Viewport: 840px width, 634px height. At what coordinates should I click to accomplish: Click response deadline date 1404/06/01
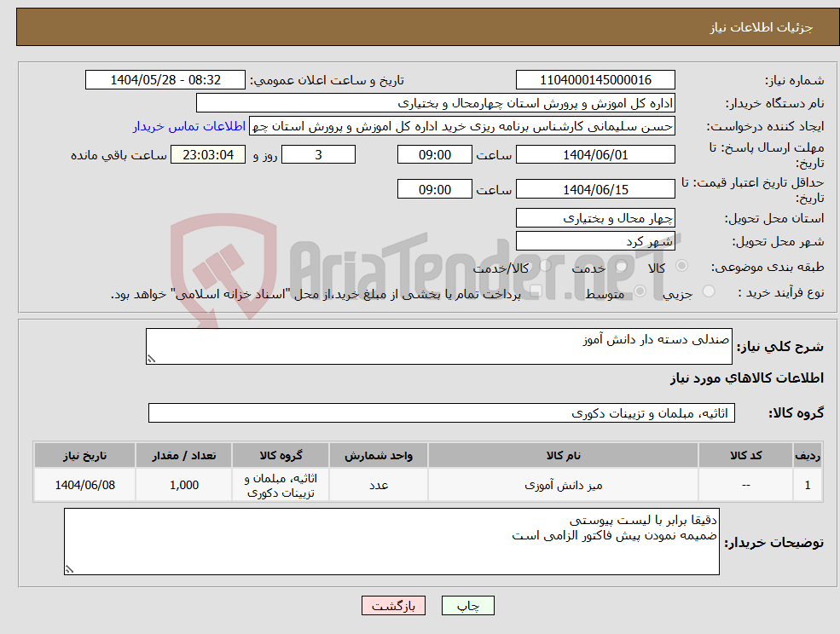pos(595,155)
